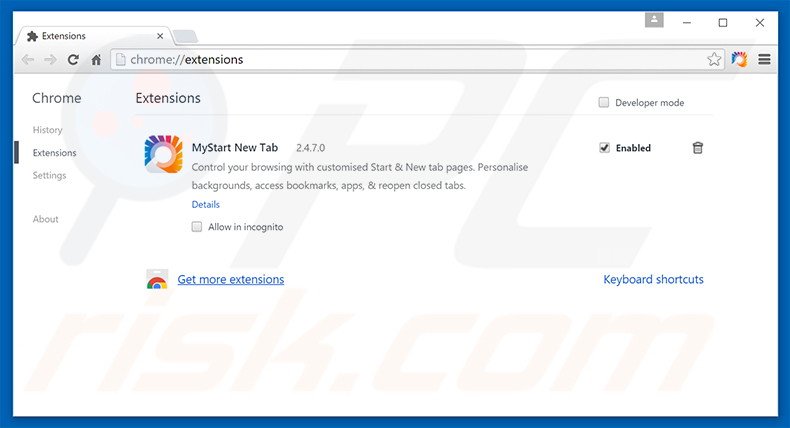
Task: Open a new tab
Action: click(x=185, y=36)
